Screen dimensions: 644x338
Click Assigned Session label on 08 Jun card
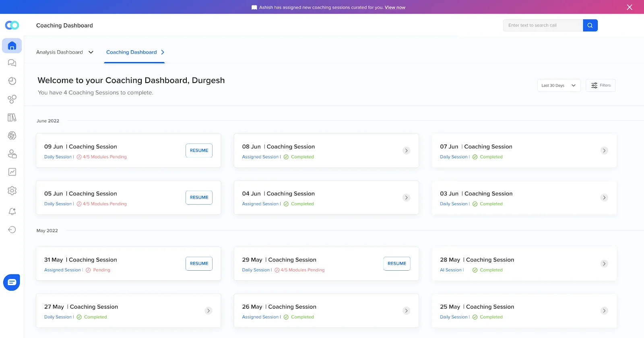point(260,157)
